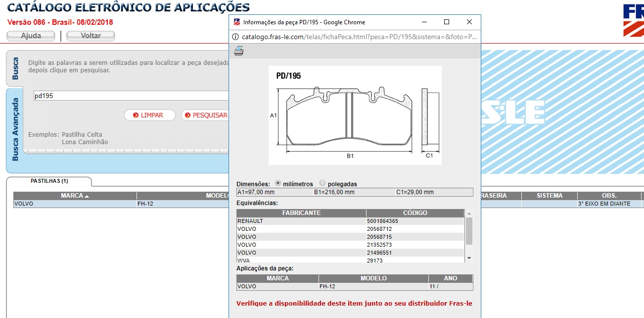Sort results by MARCA column header
The height and width of the screenshot is (318, 644).
point(75,196)
